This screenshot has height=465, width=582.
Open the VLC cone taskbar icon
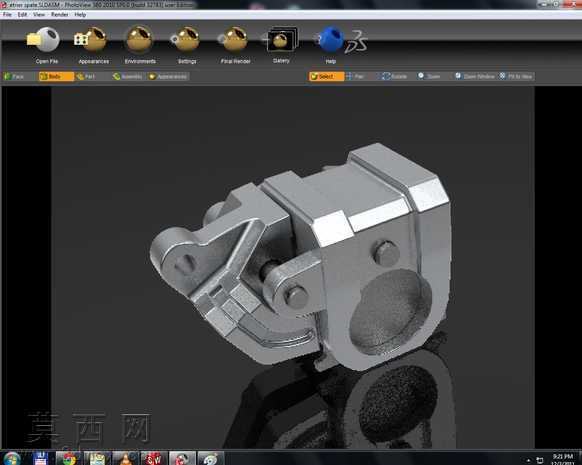pyautogui.click(x=125, y=459)
